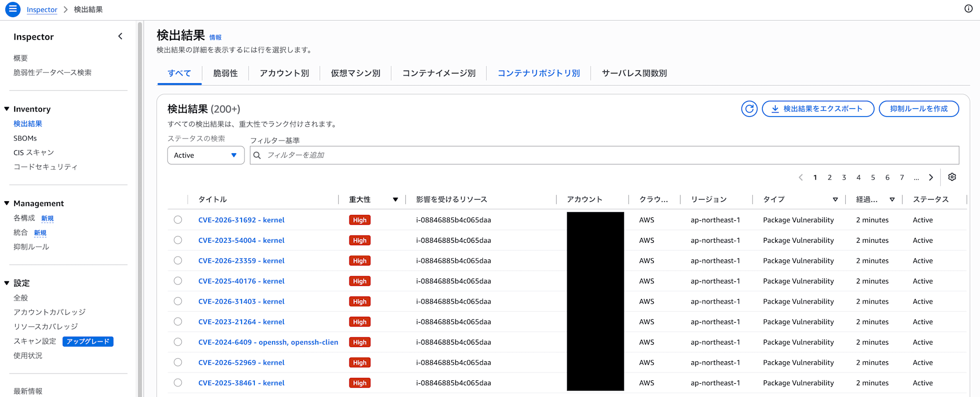Click resource ID in CVE-2026-23359 row
This screenshot has width=980, height=397.
click(x=453, y=260)
